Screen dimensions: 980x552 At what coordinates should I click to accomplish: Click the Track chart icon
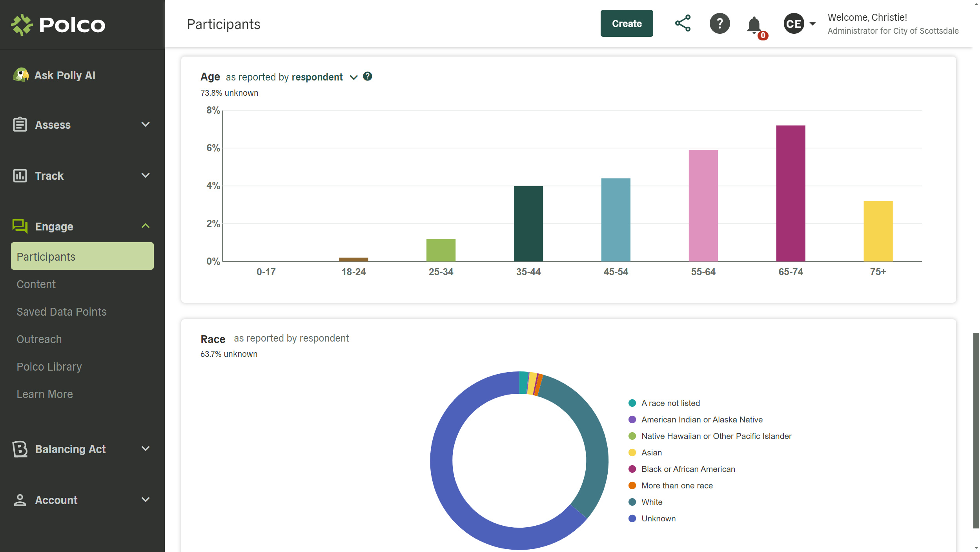pyautogui.click(x=20, y=175)
